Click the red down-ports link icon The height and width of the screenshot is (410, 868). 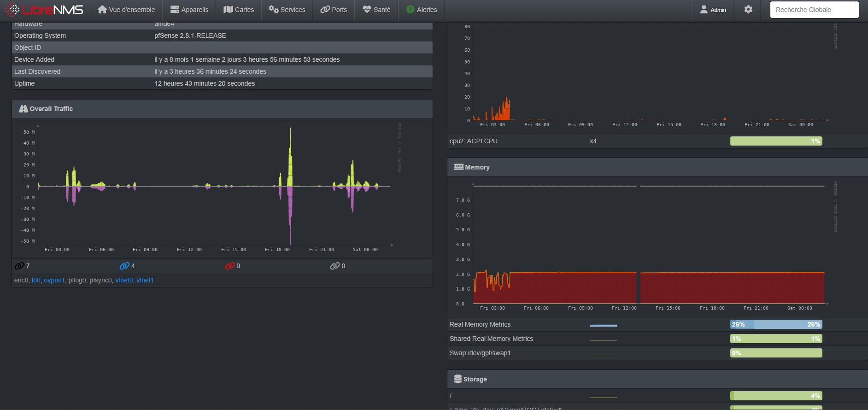[230, 266]
